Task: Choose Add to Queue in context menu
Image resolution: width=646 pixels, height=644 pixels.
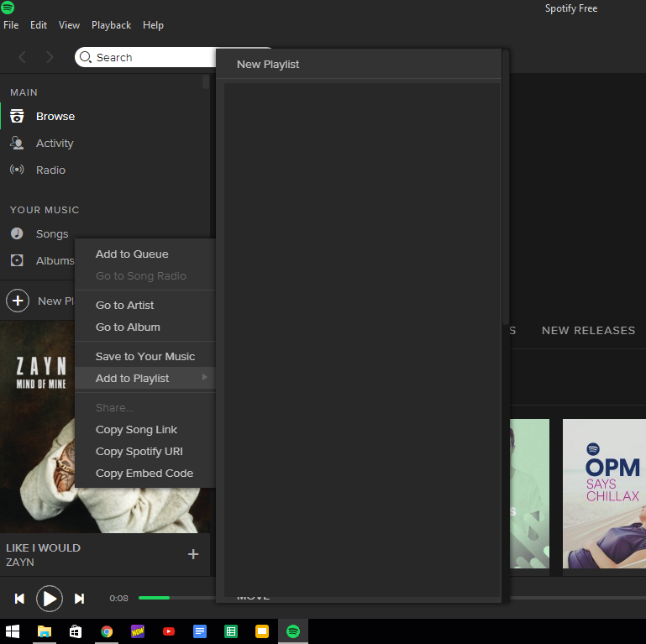Action: tap(132, 254)
